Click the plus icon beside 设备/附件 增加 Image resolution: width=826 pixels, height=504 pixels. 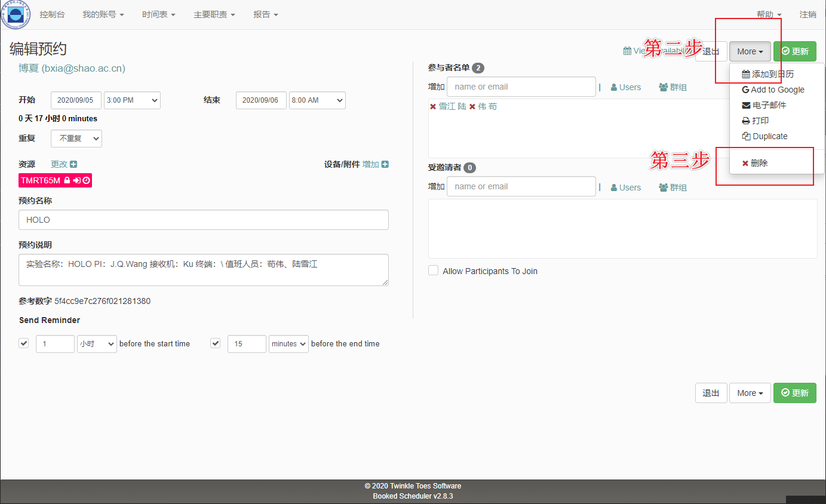coord(385,164)
